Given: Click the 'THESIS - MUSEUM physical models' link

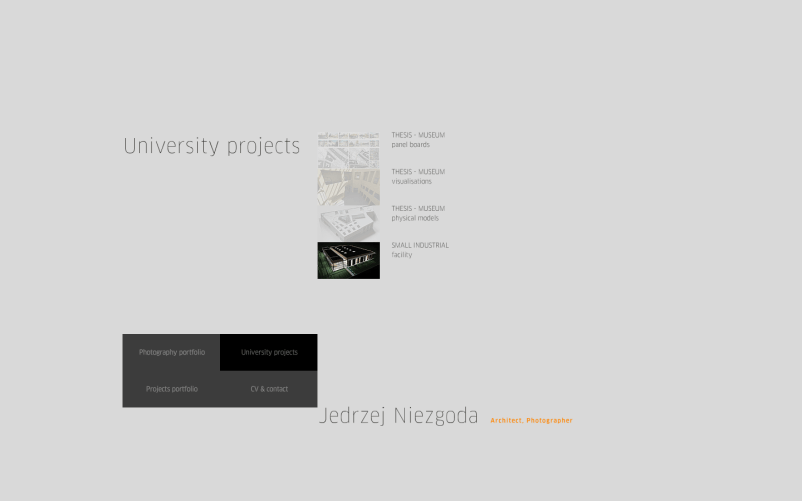Looking at the screenshot, I should point(418,213).
